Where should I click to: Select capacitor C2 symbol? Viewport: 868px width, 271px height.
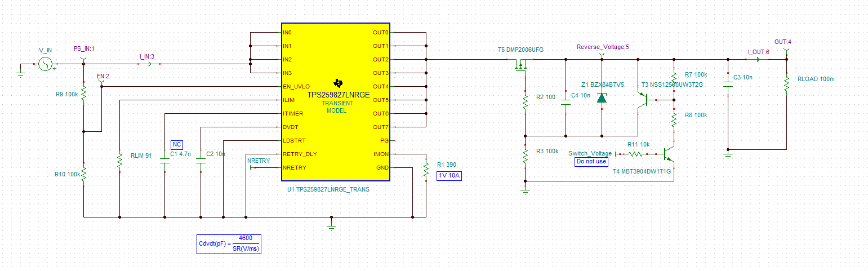(x=201, y=161)
